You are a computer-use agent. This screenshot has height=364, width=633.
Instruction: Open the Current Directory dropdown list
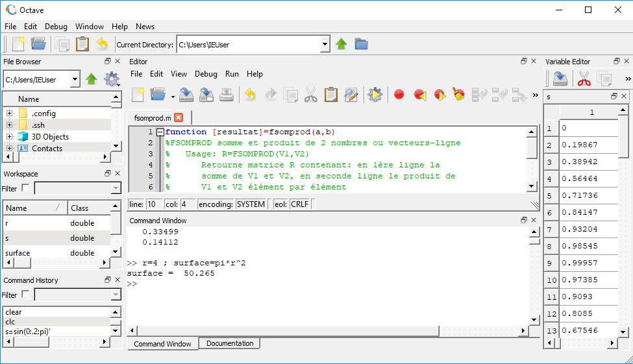click(325, 44)
